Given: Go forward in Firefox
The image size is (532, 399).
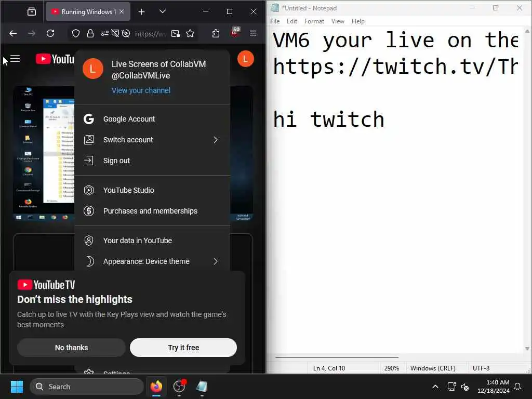Looking at the screenshot, I should tap(32, 33).
